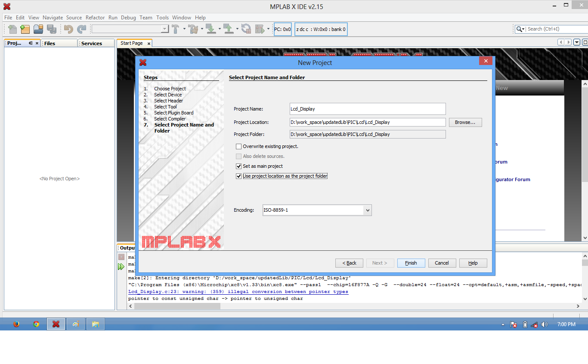
Task: Click the Output horizontal scrollbar thumb
Action: click(x=177, y=306)
